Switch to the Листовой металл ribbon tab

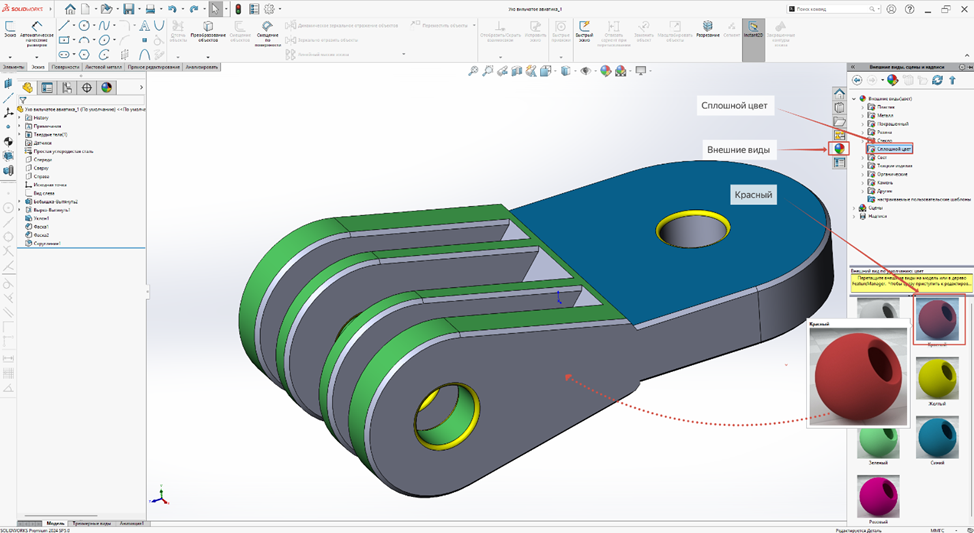tap(102, 67)
